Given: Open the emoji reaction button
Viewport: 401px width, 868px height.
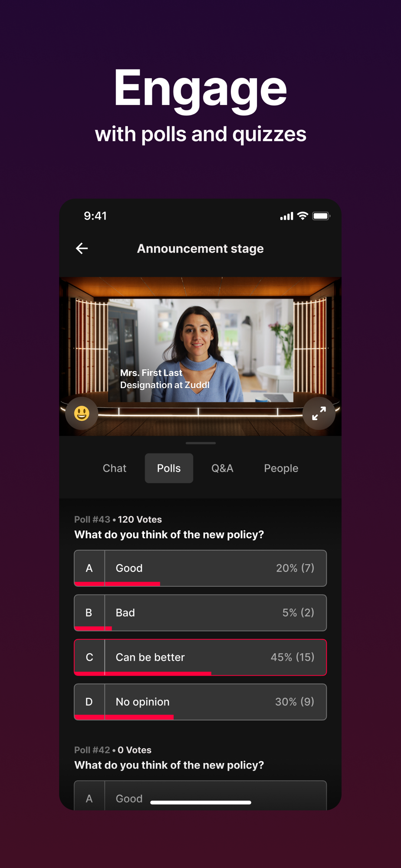Looking at the screenshot, I should click(x=82, y=413).
